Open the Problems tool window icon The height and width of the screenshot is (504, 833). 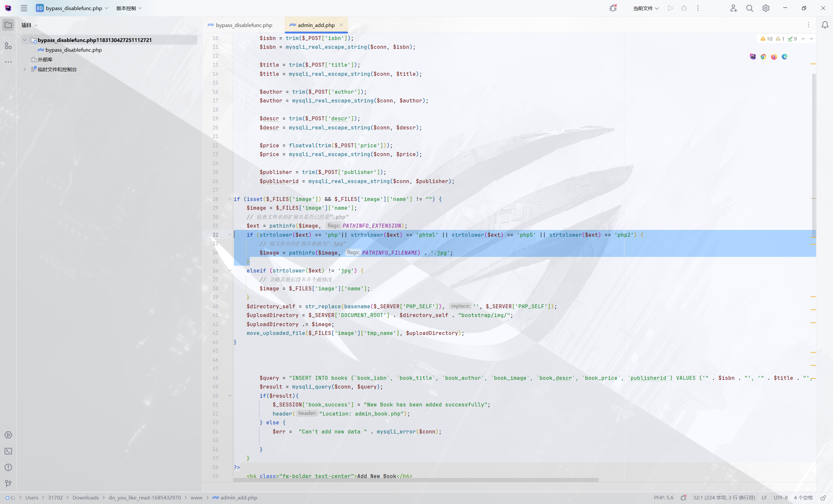point(8,468)
